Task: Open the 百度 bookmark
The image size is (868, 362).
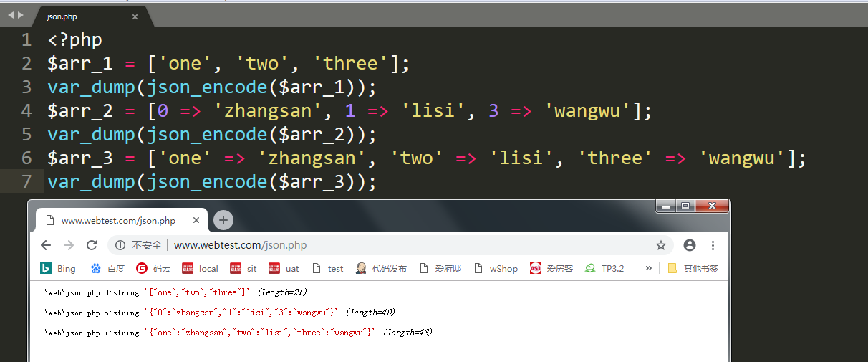Action: tap(107, 268)
